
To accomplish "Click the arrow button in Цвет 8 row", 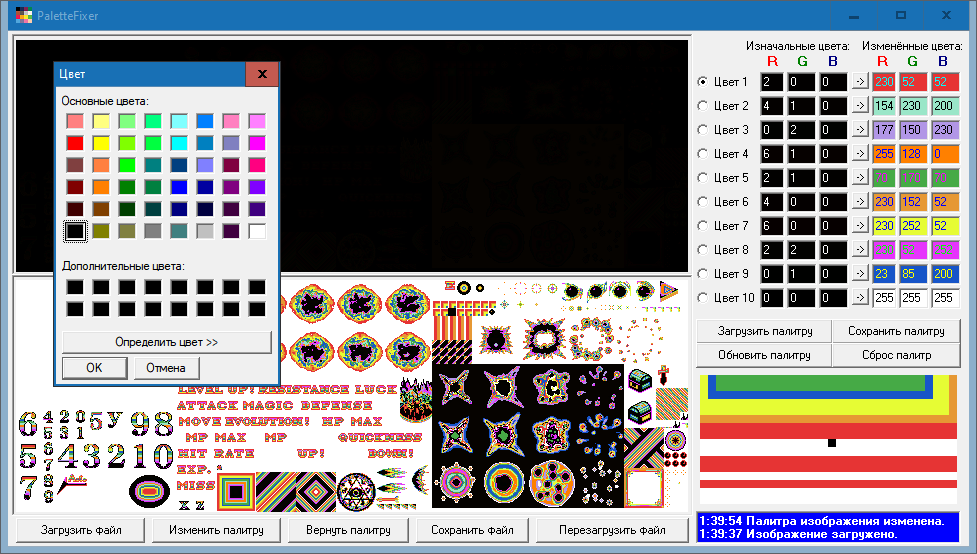I will (860, 250).
